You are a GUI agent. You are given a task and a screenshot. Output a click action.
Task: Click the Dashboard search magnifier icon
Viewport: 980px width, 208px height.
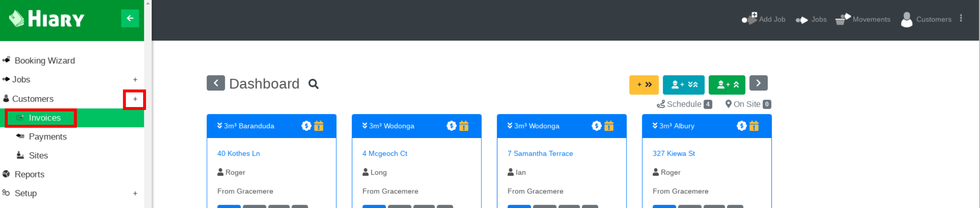tap(314, 84)
